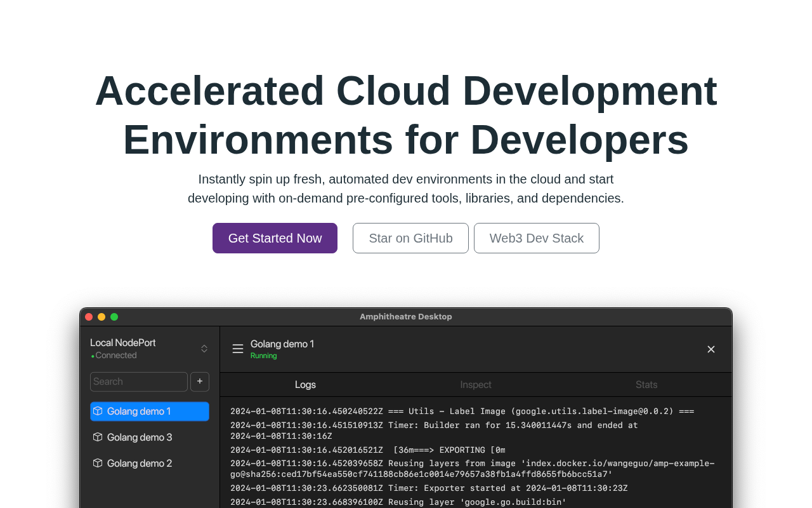The image size is (812, 508).
Task: Click the Star on GitHub button
Action: (410, 238)
